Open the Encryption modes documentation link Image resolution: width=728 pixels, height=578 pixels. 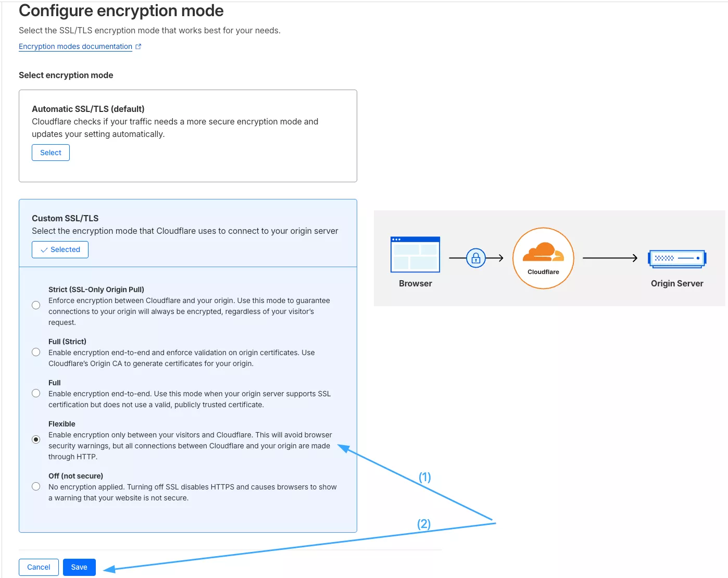(75, 46)
